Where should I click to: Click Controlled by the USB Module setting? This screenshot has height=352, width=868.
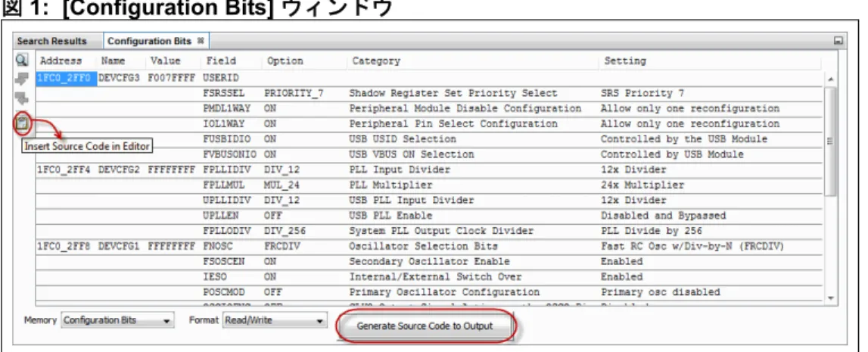[x=684, y=139]
